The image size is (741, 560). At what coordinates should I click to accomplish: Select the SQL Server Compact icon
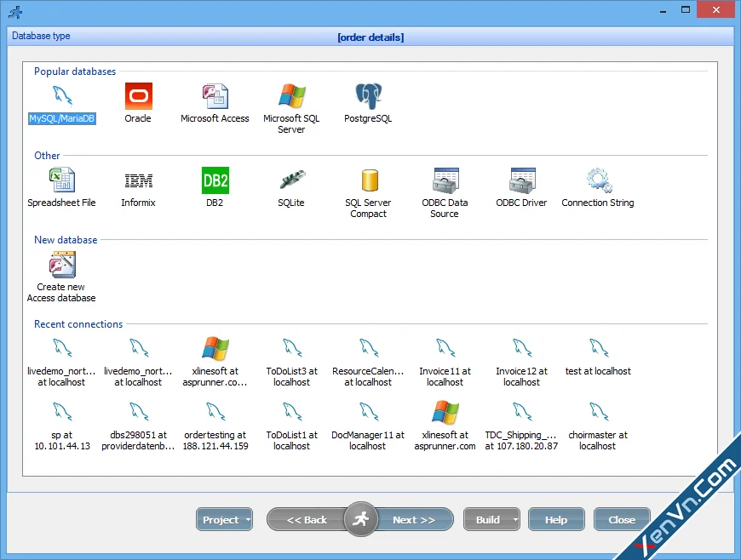370,180
